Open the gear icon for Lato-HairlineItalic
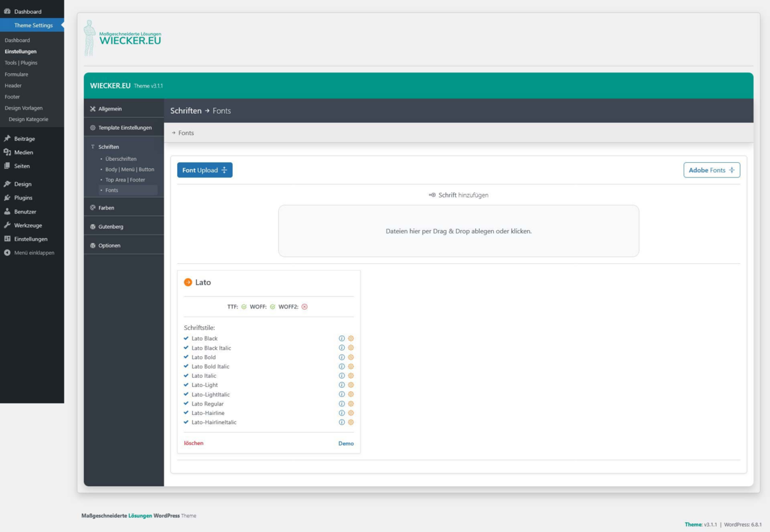 click(x=351, y=422)
